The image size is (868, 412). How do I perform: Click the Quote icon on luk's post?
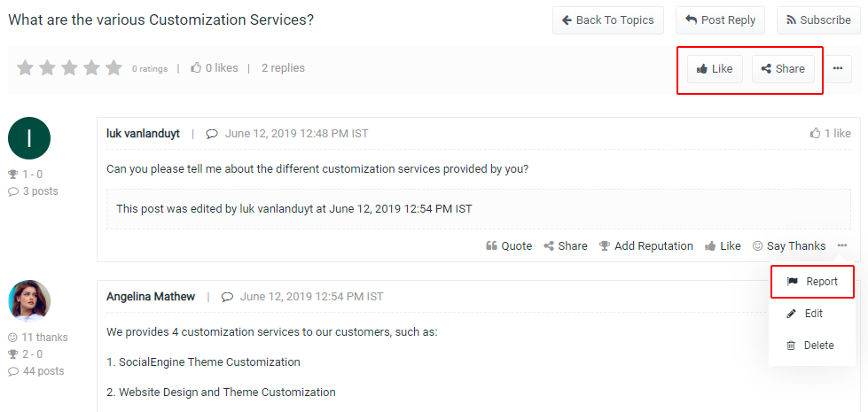click(491, 246)
